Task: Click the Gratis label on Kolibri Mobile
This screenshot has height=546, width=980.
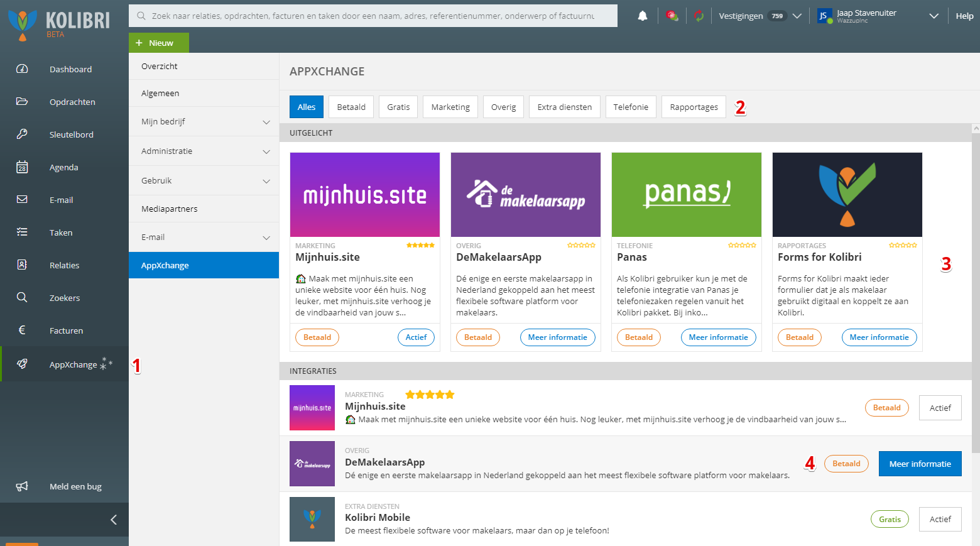Action: tap(890, 519)
